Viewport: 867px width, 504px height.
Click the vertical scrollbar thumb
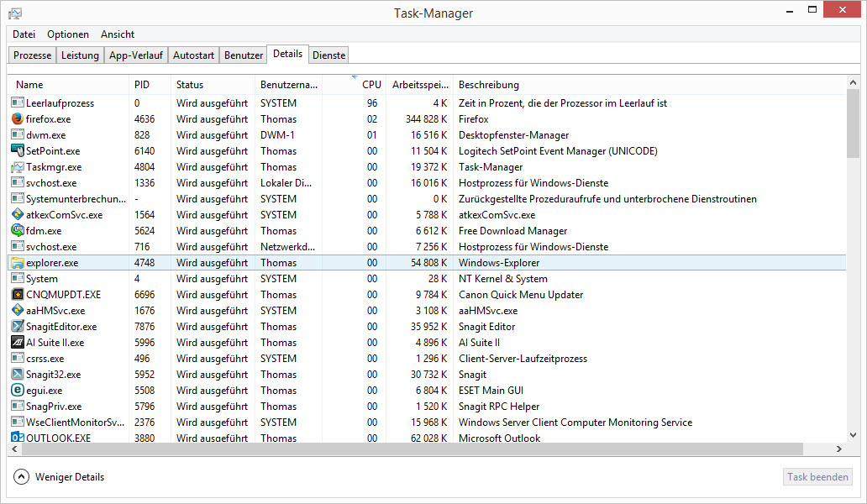click(x=853, y=123)
